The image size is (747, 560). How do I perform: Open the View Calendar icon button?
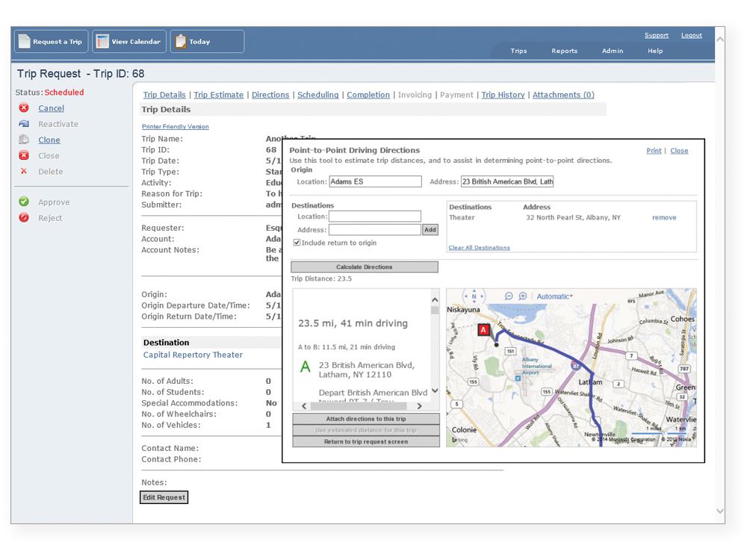pyautogui.click(x=102, y=41)
